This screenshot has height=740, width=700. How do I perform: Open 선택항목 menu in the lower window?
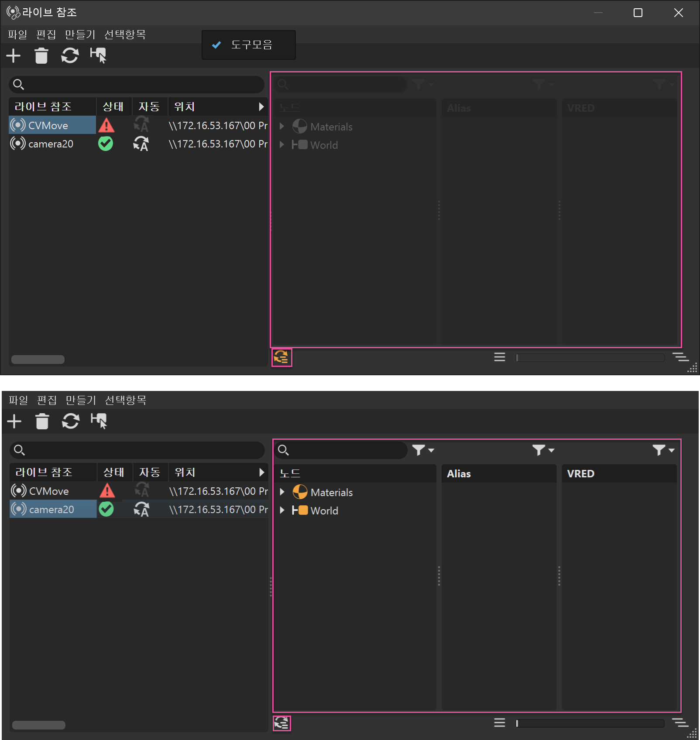pos(126,400)
